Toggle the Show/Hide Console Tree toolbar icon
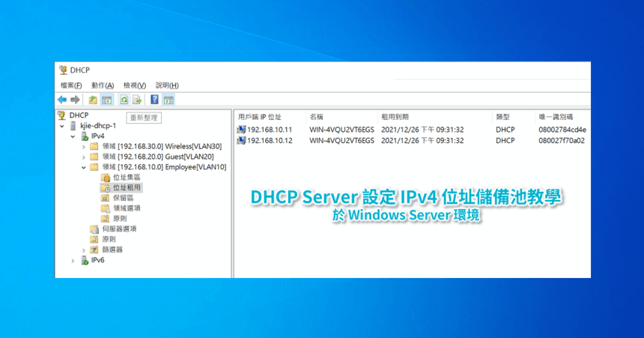 (107, 100)
